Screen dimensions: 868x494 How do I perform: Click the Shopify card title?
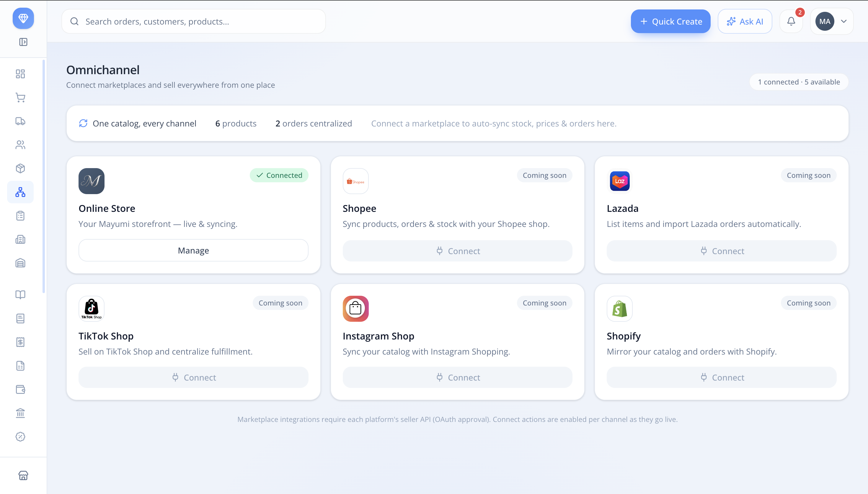(x=624, y=336)
